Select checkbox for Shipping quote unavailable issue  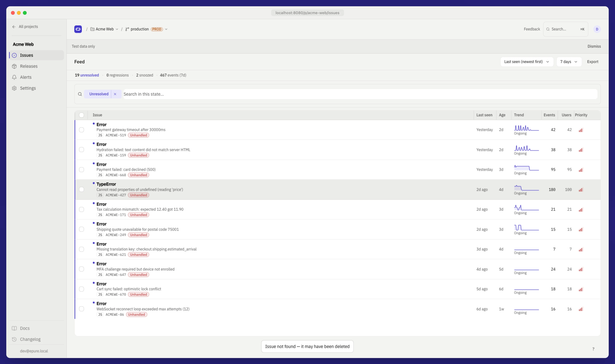81,229
